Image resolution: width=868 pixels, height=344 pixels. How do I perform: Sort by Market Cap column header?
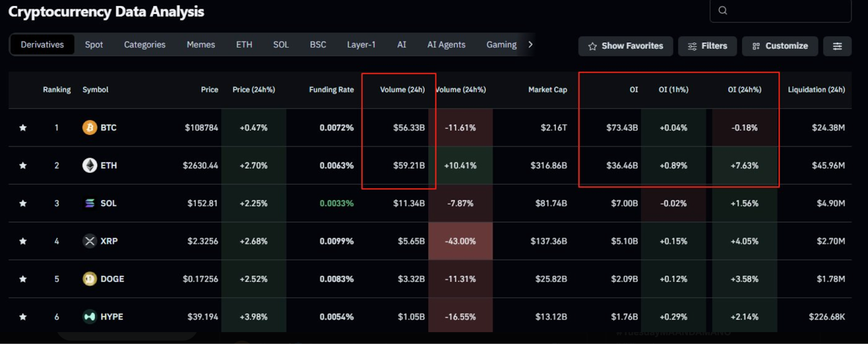pos(548,90)
